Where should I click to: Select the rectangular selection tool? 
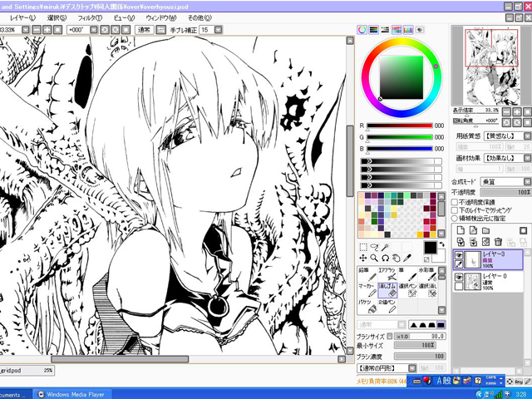point(363,247)
